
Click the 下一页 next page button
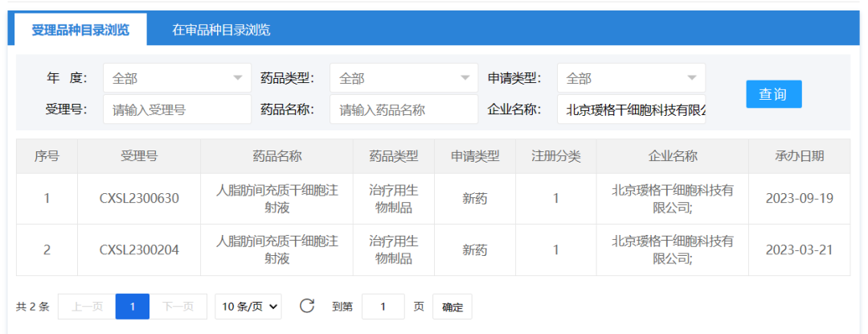pos(178,306)
